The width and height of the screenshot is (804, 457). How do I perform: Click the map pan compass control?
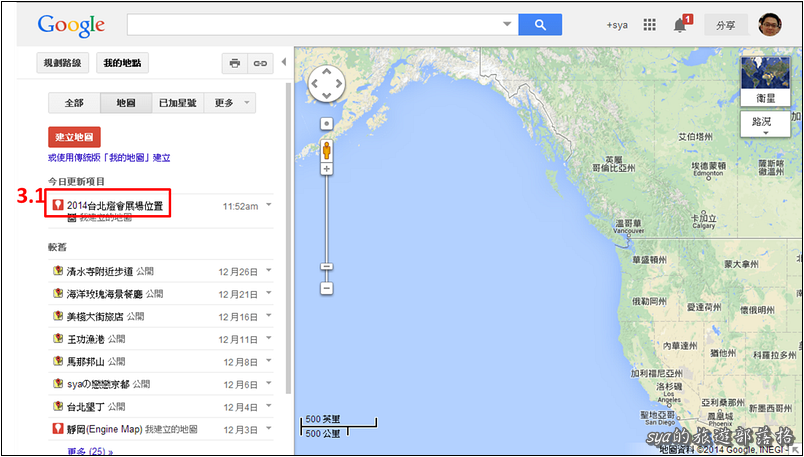tap(327, 83)
